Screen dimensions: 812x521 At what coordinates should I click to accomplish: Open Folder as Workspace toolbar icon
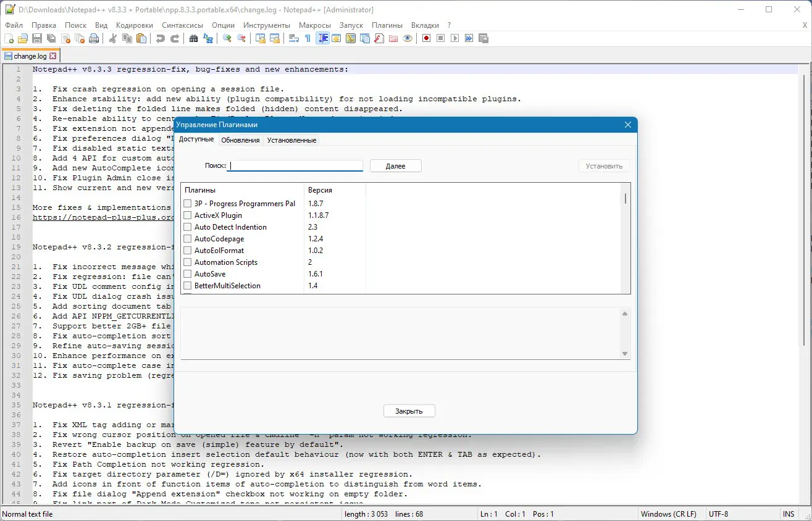(x=393, y=38)
